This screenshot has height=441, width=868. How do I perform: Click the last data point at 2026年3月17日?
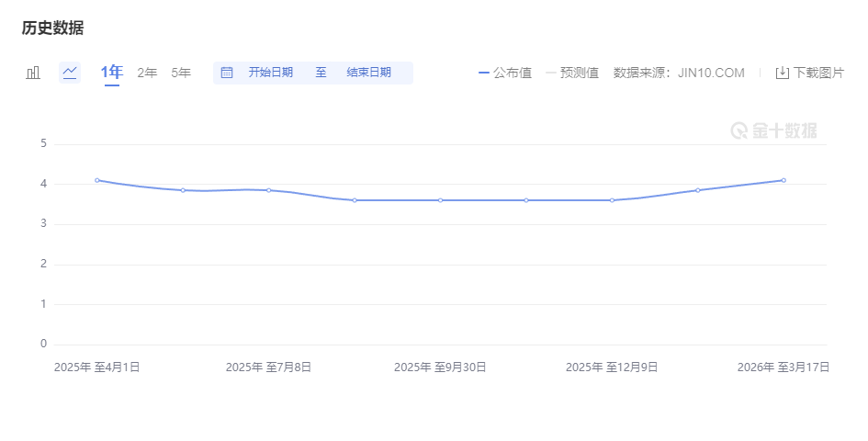tap(783, 180)
